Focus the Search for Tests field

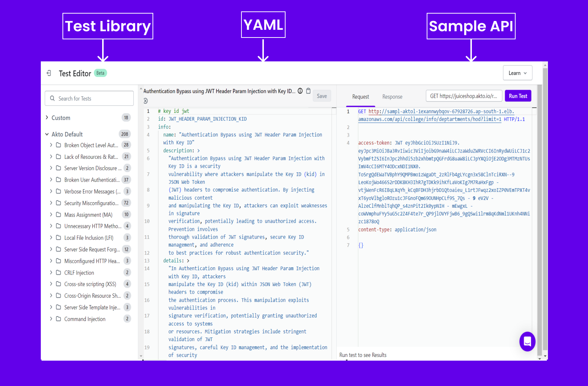tap(94, 99)
